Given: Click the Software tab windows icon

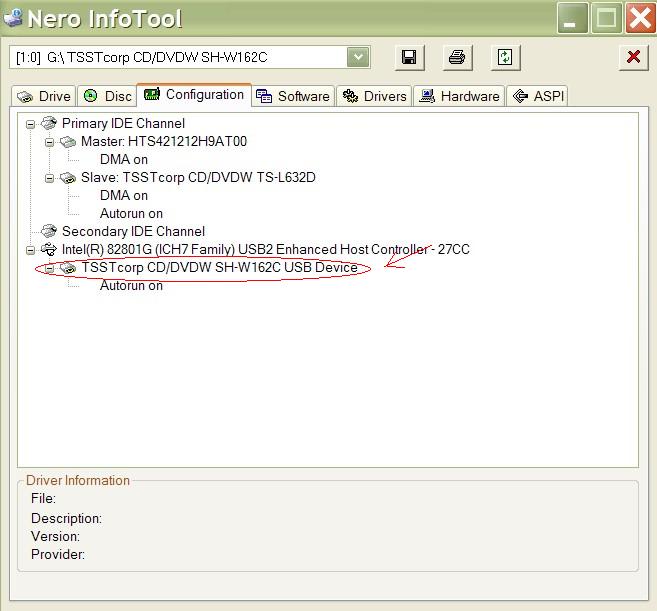Looking at the screenshot, I should (x=264, y=96).
